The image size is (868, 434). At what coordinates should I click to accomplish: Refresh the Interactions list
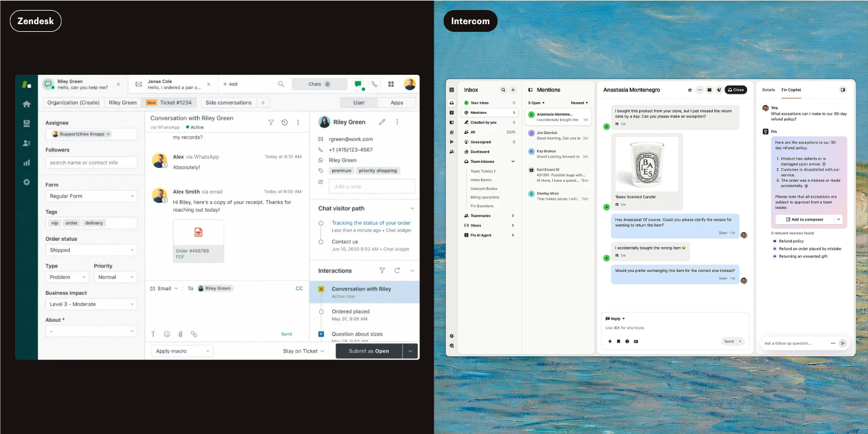[x=397, y=271]
